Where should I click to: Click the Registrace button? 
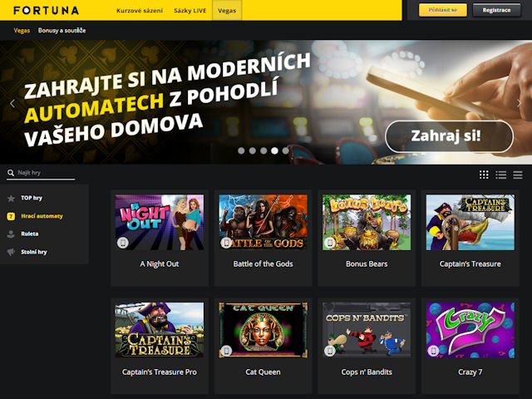[x=496, y=10]
